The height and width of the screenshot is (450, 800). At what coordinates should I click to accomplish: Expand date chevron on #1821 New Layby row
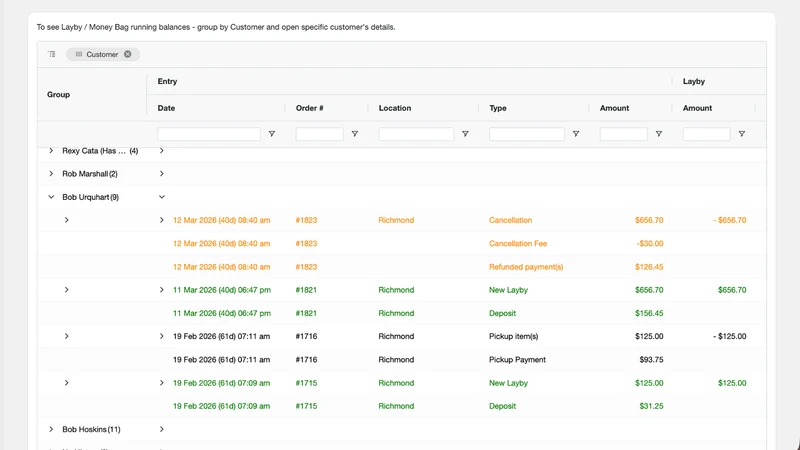(x=161, y=290)
